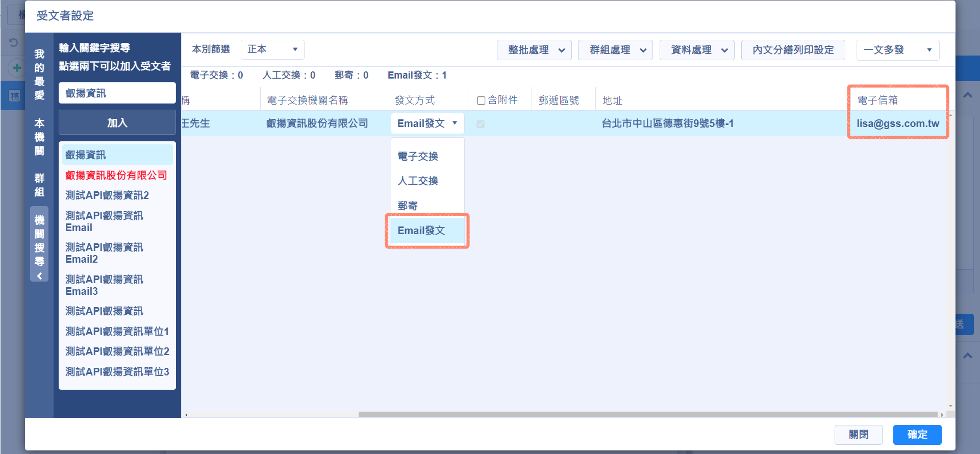
Task: Click the right scroll arrow of horizontal scrollbar
Action: [942, 415]
